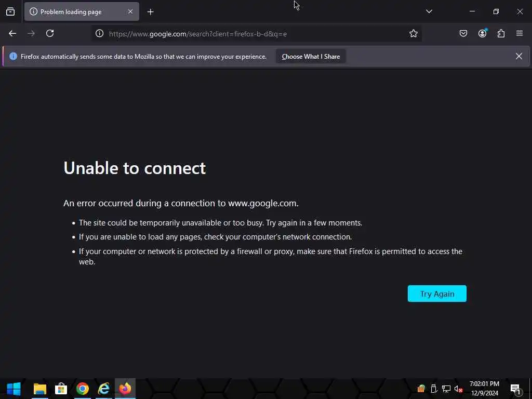Click the bullet about site temporarily unavailable

[220, 223]
